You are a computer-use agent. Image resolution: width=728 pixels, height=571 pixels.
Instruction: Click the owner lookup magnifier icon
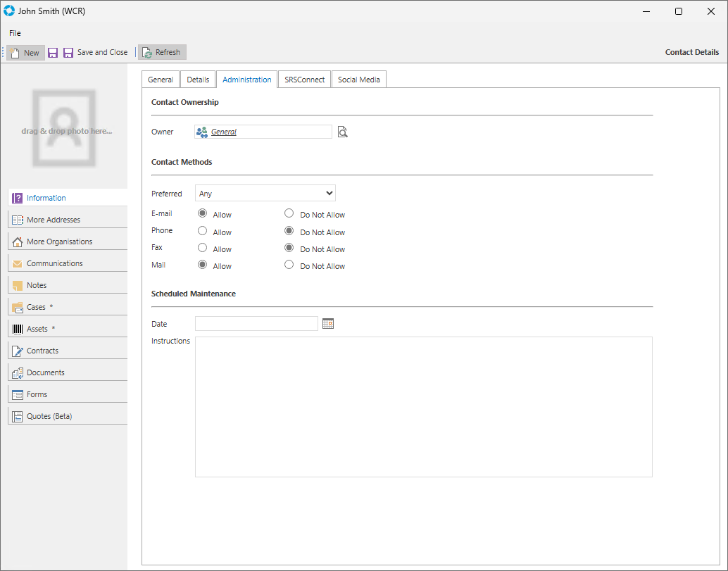click(343, 132)
